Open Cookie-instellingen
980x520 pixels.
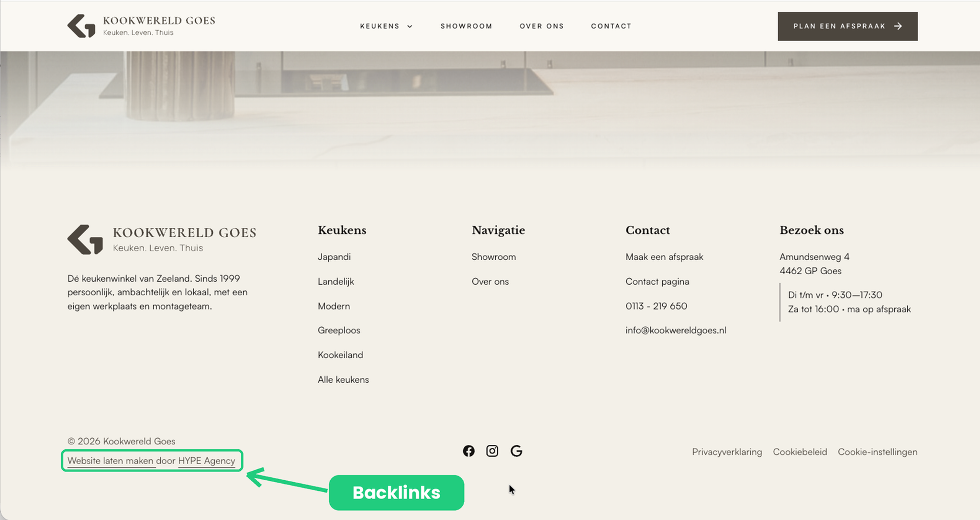[877, 452]
